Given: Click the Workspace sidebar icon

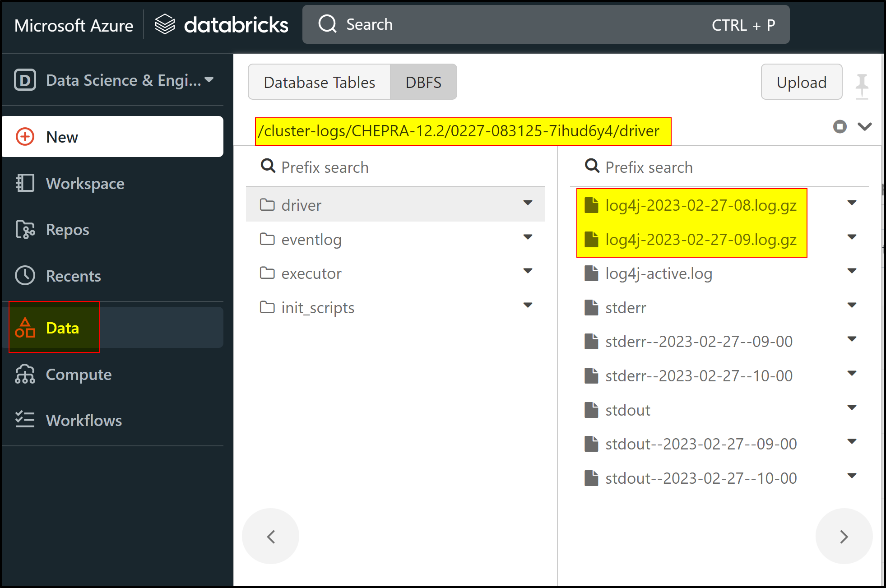Looking at the screenshot, I should point(25,183).
